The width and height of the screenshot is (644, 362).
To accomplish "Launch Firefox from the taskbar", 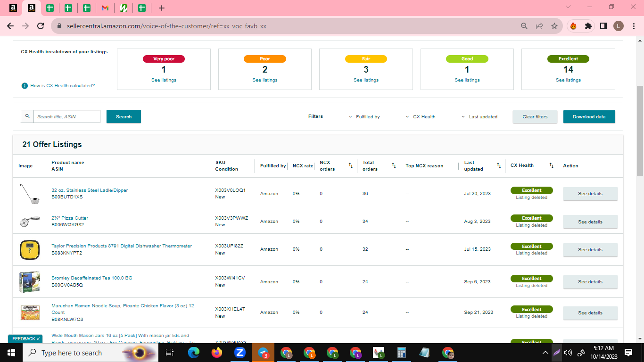I will pos(217,353).
